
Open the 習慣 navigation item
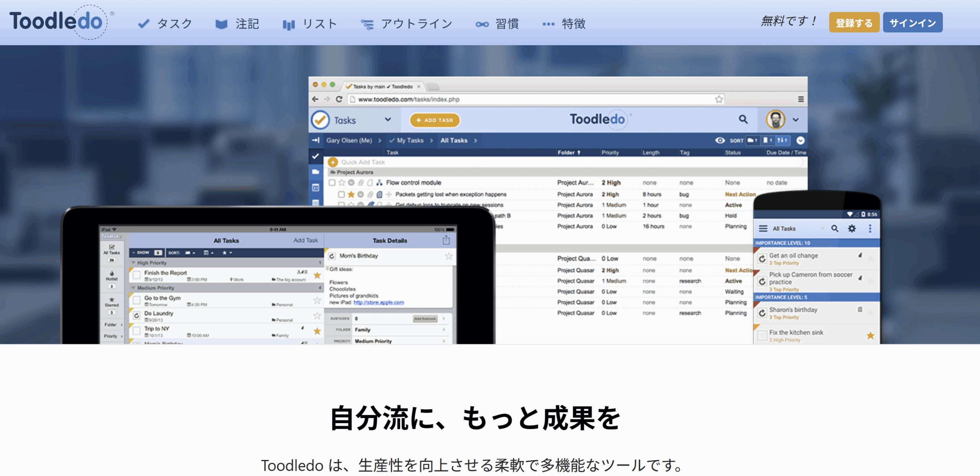click(497, 24)
